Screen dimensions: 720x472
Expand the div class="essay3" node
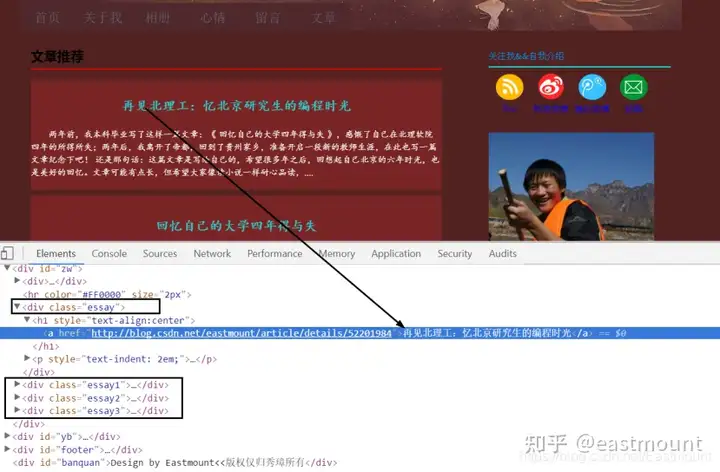(17, 410)
